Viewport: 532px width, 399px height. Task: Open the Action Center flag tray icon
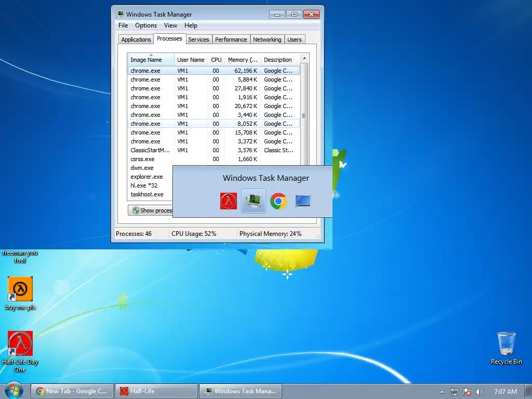(x=467, y=392)
